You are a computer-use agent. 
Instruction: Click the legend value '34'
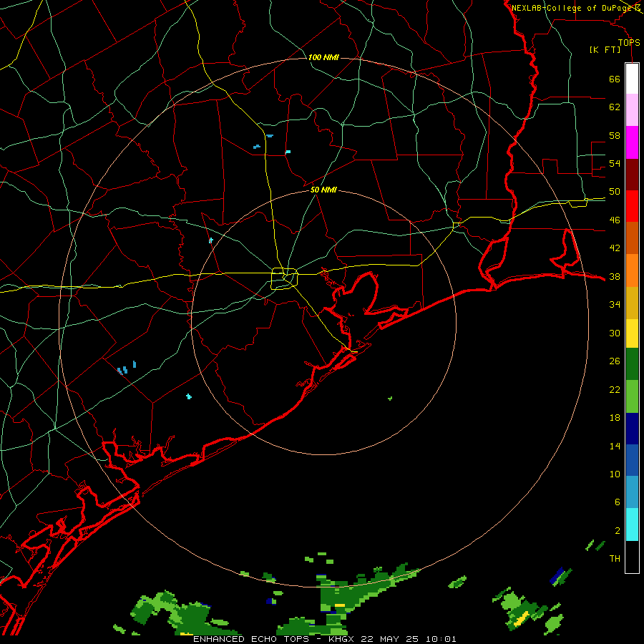click(615, 305)
